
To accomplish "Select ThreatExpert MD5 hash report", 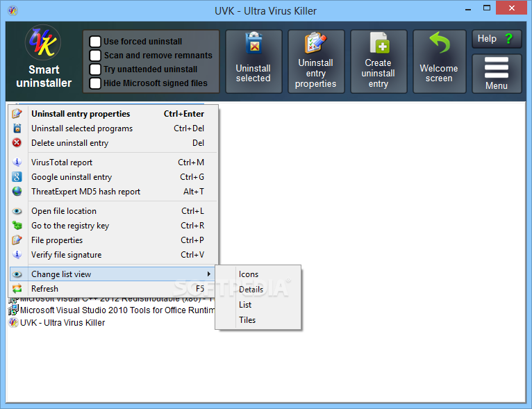I will click(113, 191).
